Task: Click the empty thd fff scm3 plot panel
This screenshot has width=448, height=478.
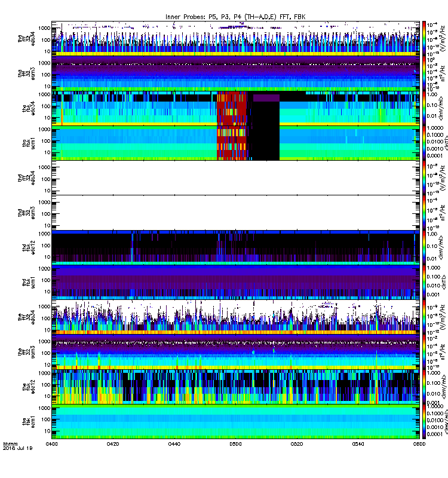Action: (235, 213)
